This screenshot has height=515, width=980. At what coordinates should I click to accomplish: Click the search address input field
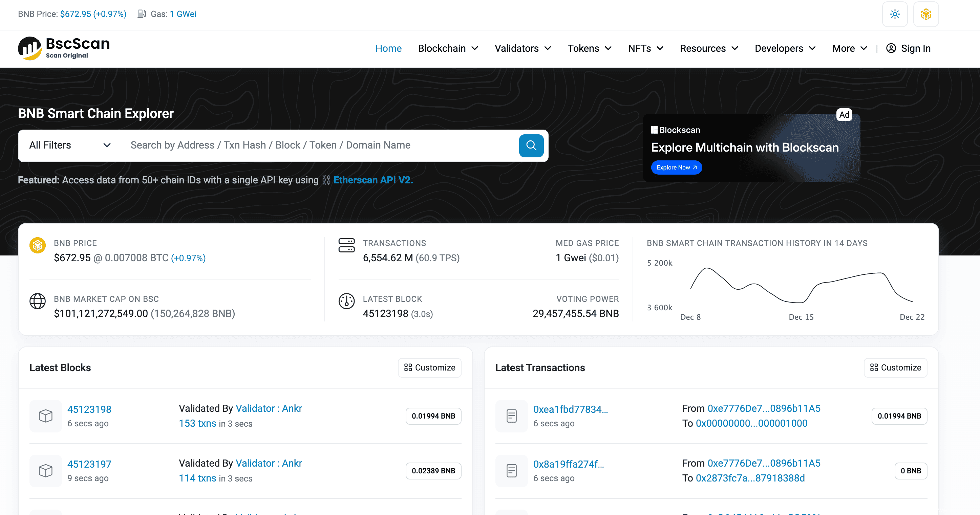pos(320,145)
